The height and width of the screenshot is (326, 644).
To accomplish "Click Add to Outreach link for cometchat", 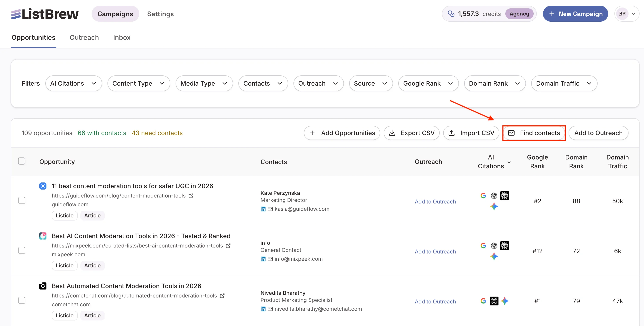I will (435, 301).
